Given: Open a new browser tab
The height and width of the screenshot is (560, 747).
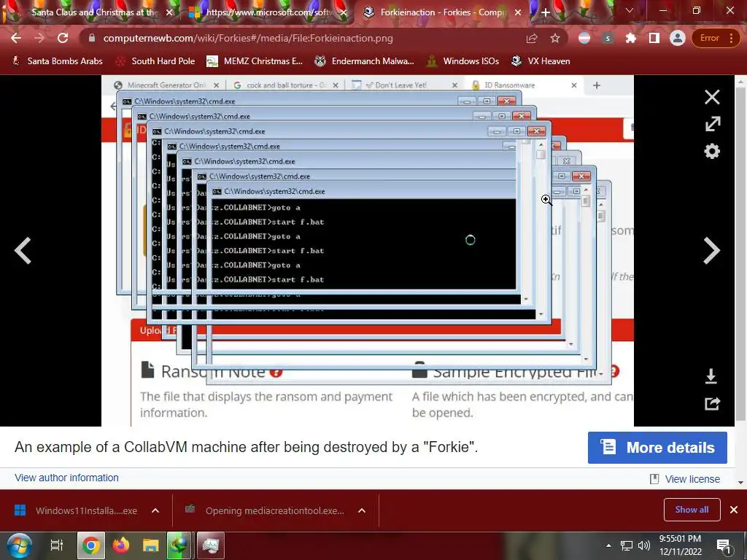Looking at the screenshot, I should (x=546, y=12).
